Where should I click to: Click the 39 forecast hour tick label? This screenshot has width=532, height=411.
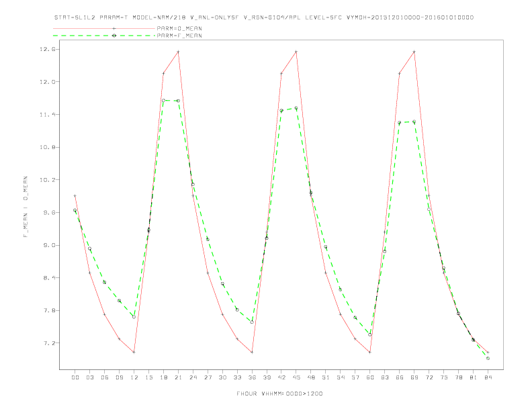pos(267,377)
